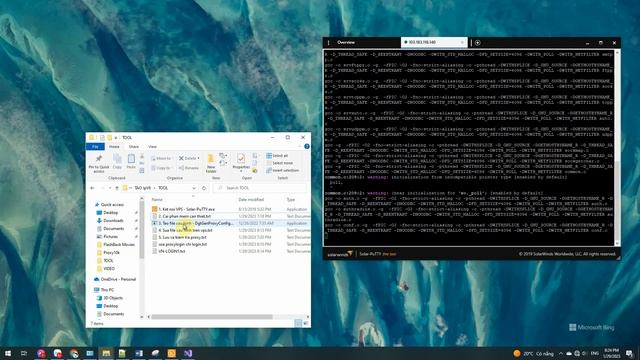
Task: Add a new session tab in Solar-PuTTY
Action: pos(478,42)
